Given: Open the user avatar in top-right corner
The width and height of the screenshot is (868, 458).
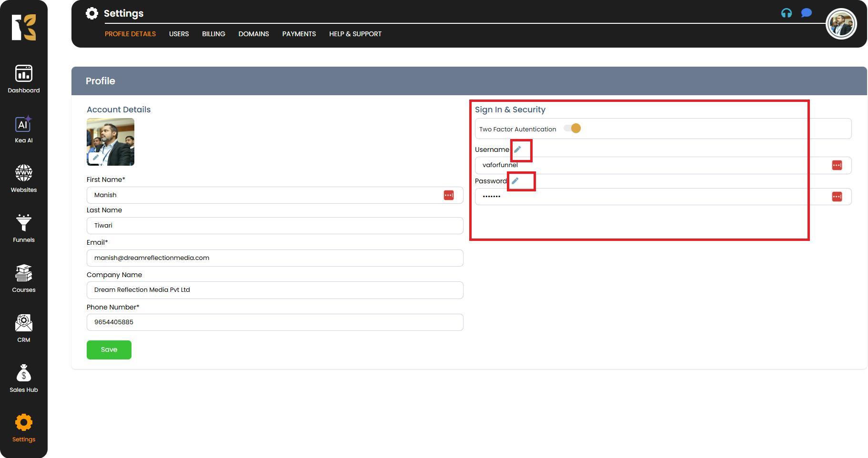Looking at the screenshot, I should pos(841,24).
